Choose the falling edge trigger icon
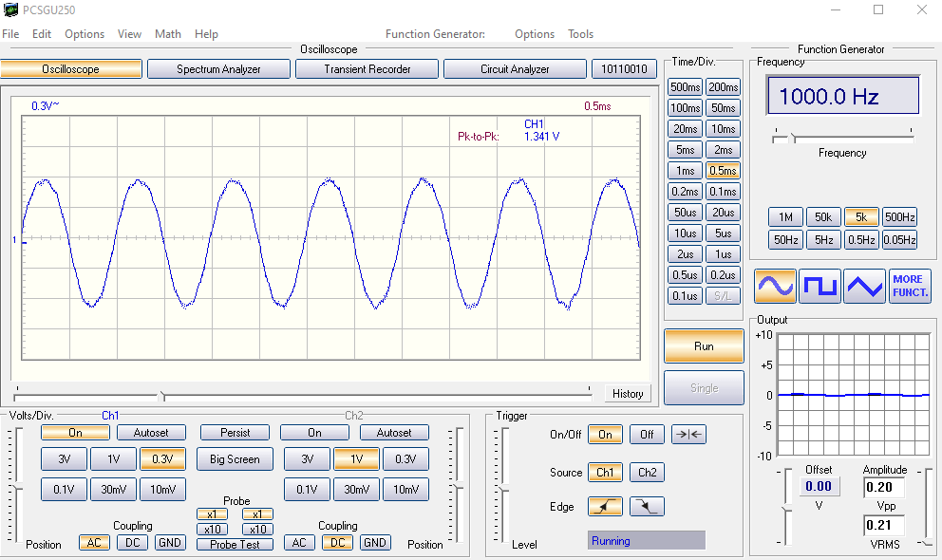 click(647, 507)
